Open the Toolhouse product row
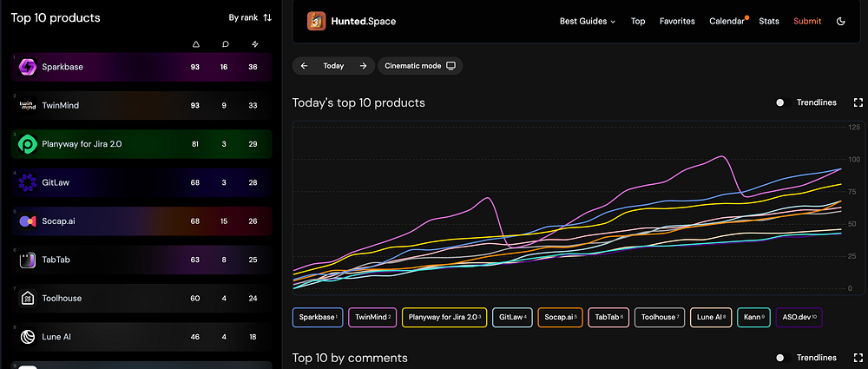Viewport: 868px width, 369px height. pos(141,298)
